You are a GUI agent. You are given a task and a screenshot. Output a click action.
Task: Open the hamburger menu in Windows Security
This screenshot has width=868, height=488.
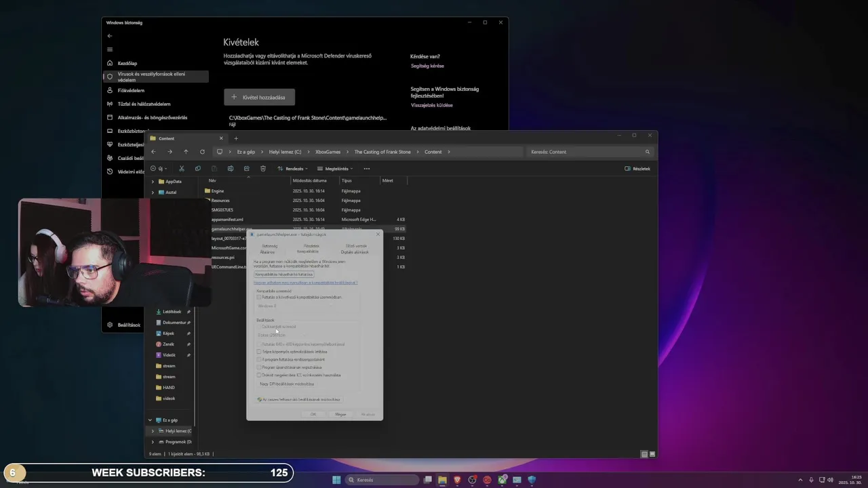coord(110,49)
